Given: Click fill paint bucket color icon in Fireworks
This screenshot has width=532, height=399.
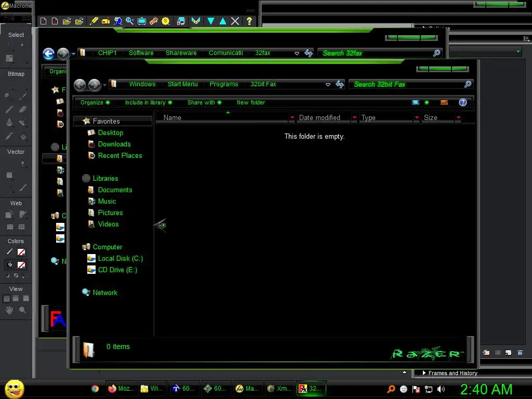Looking at the screenshot, I should click(x=9, y=265).
